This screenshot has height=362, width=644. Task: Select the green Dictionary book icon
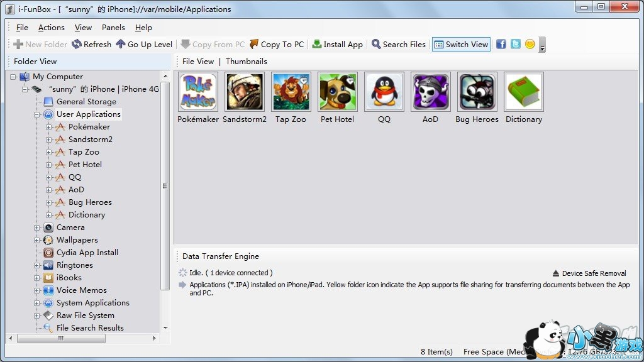click(524, 92)
